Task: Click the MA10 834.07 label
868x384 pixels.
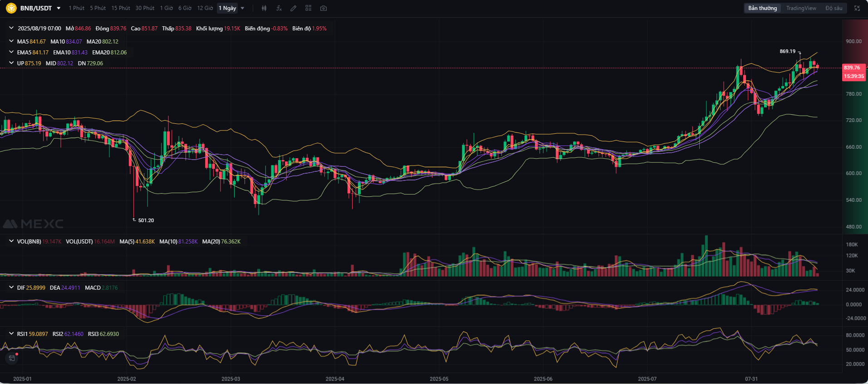Action: [x=66, y=41]
